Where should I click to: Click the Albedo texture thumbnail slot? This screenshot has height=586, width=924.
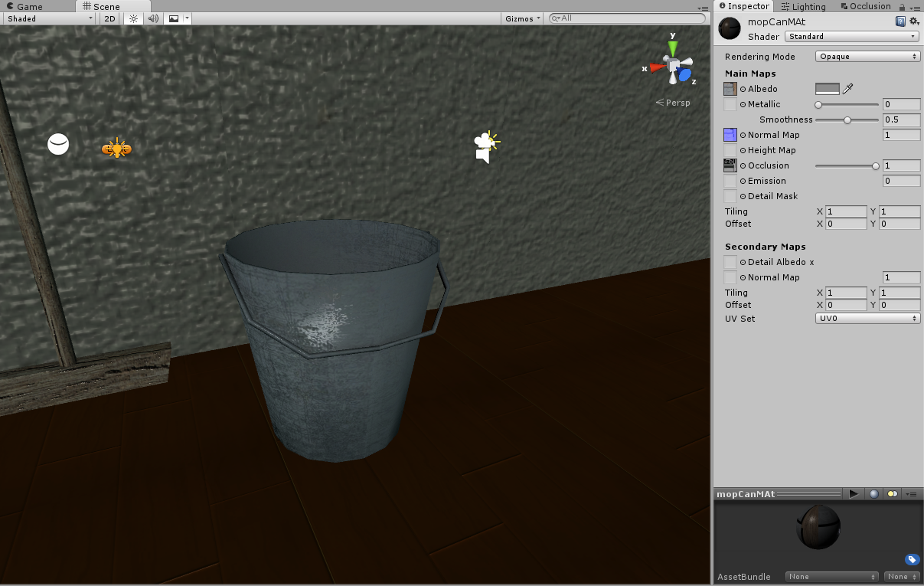pyautogui.click(x=730, y=89)
